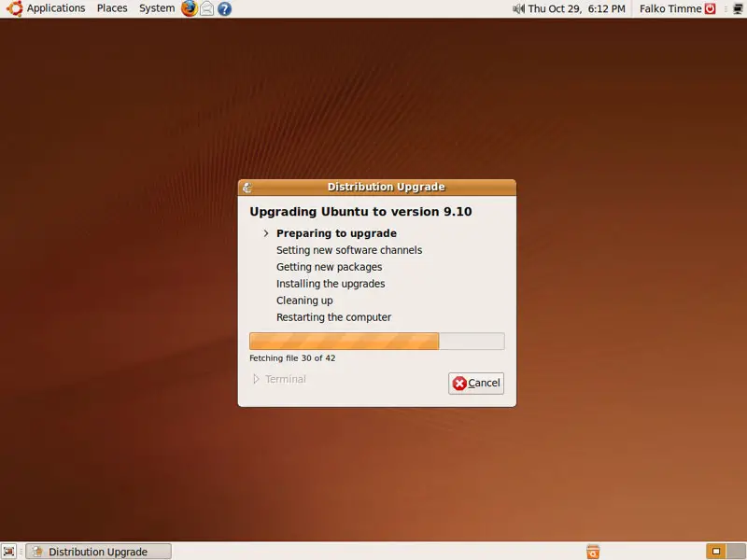Image resolution: width=747 pixels, height=560 pixels.
Task: Click 'Setting new software channels' text
Action: 349,250
